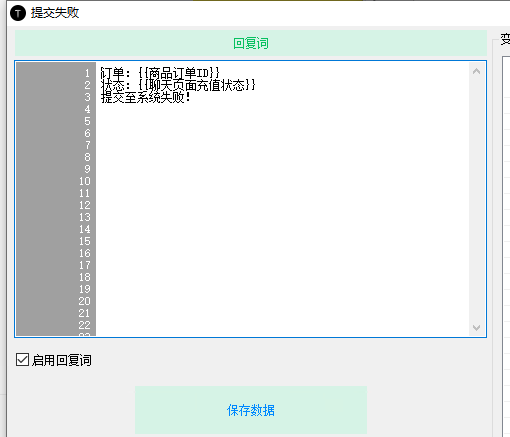Click the green 回复词 header bar
Viewport: 510px width, 437px height.
(x=251, y=43)
